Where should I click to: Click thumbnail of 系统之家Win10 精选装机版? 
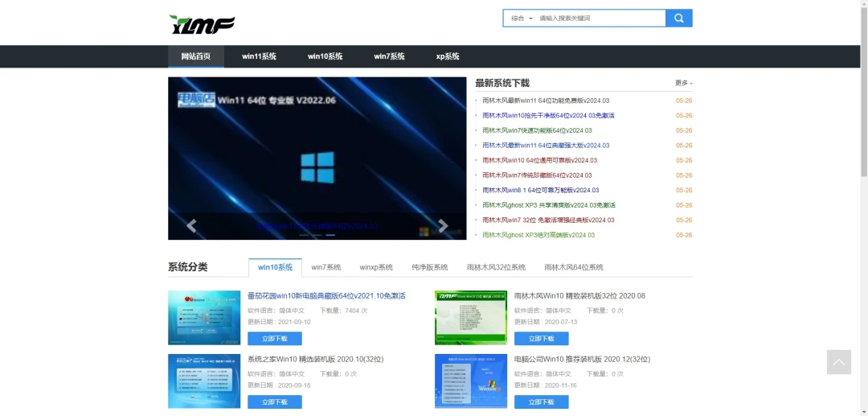(x=204, y=381)
